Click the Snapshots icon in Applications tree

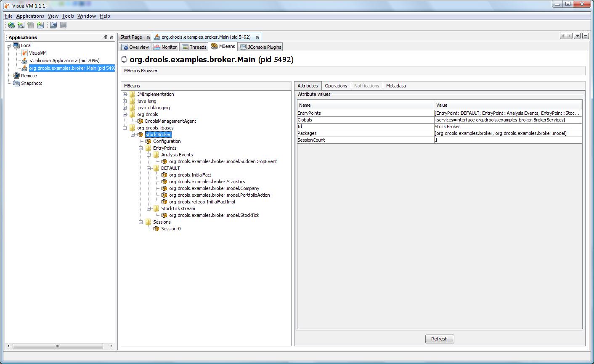(x=16, y=83)
